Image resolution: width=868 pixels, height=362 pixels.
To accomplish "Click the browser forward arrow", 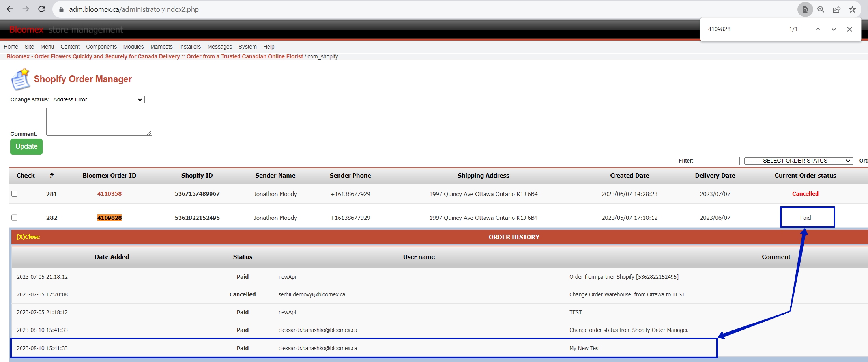I will [x=26, y=9].
